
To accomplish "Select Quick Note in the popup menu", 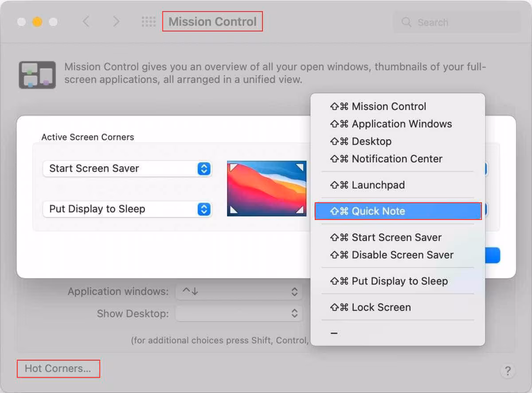I will [398, 211].
